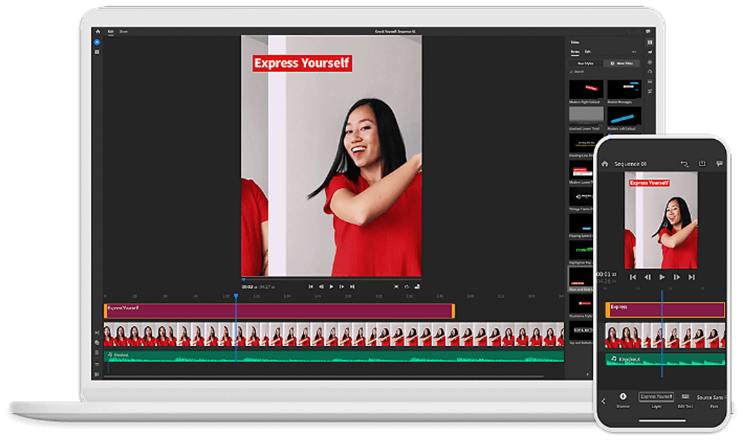Screen dimensions: 744x448
Task: Click the loop playback icon under laptop preview
Action: click(x=407, y=287)
